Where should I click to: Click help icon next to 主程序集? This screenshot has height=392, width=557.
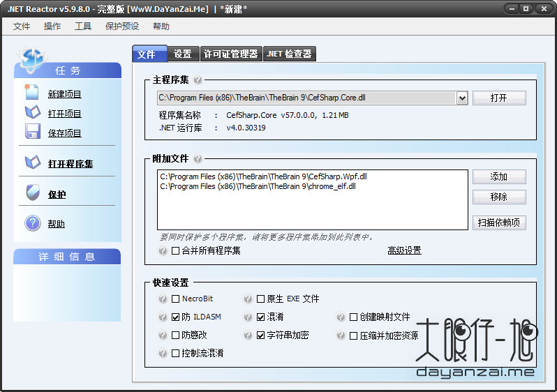coord(198,80)
